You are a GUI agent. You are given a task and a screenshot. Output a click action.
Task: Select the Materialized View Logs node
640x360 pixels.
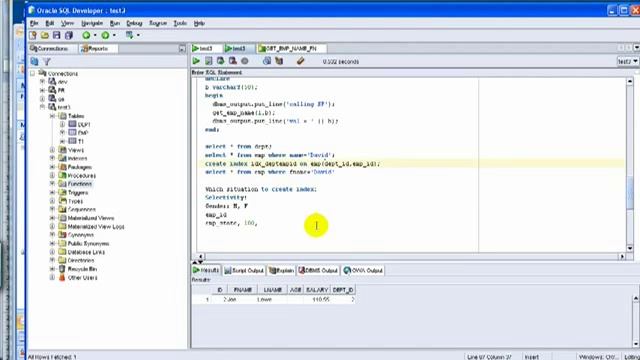click(x=96, y=227)
